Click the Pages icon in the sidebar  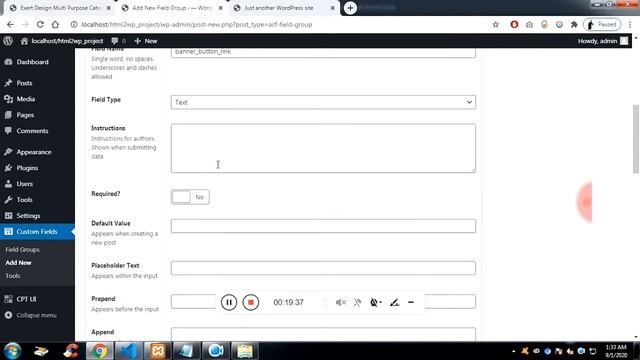point(8,115)
